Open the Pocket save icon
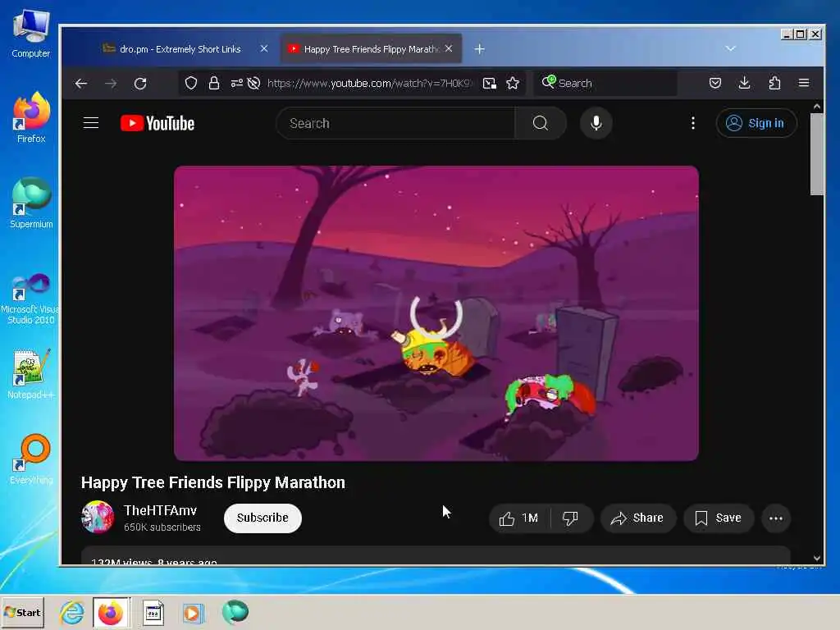 (x=715, y=83)
